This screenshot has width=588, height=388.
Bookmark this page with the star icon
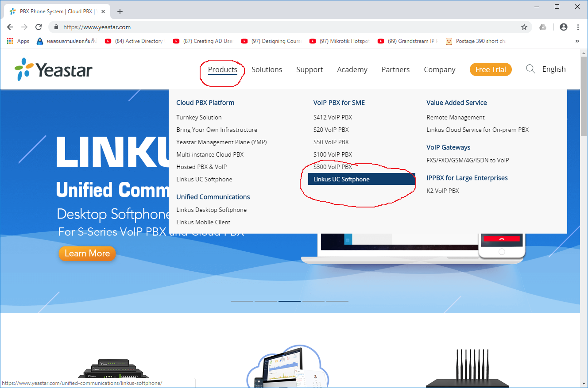(524, 27)
